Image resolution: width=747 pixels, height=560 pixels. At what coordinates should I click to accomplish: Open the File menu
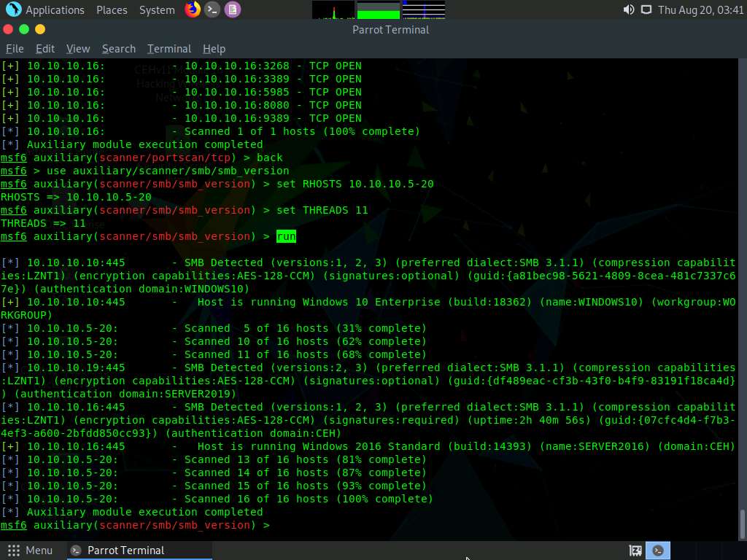click(15, 49)
